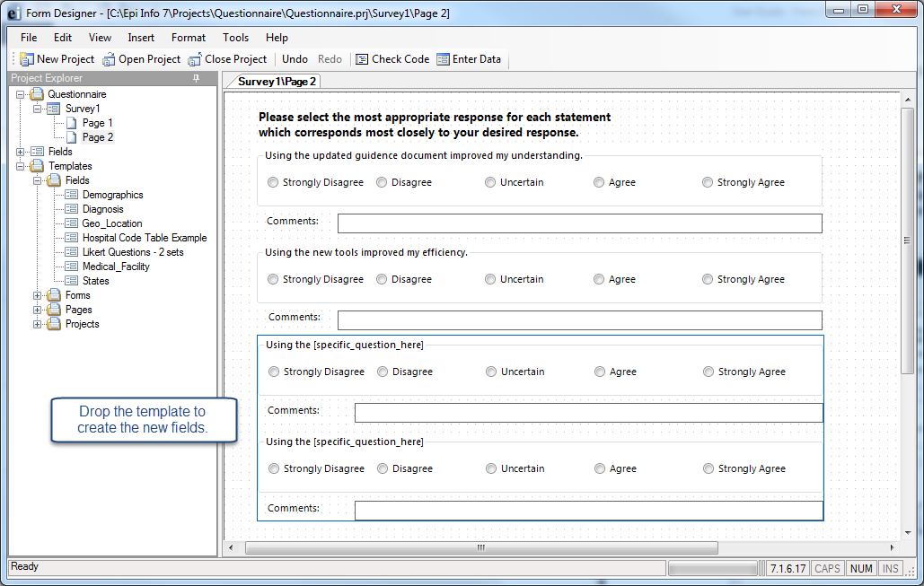Click the top-level Fields node icon
The image size is (924, 586).
click(x=37, y=152)
